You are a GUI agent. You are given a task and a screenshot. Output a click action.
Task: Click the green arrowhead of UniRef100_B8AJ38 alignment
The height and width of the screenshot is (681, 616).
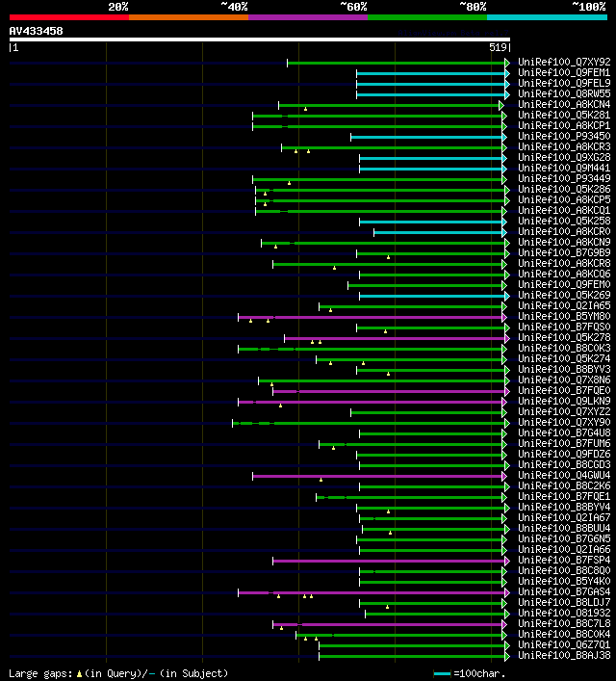[x=507, y=656]
